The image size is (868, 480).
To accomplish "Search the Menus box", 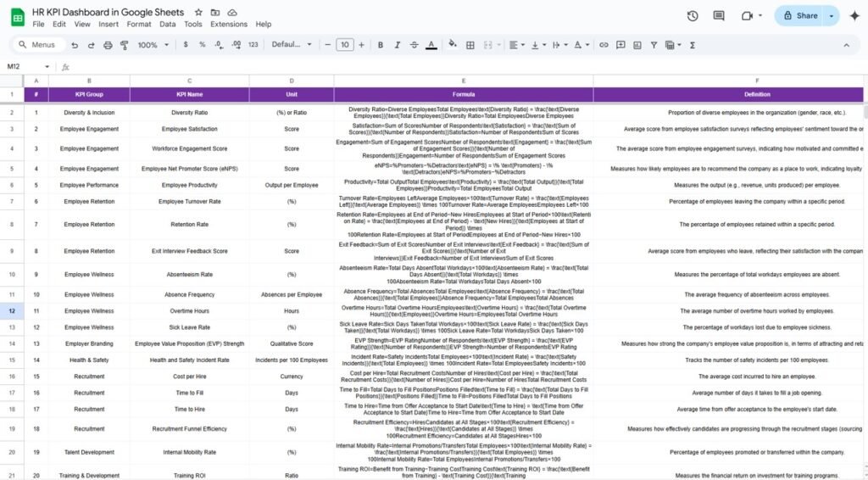I will 37,45.
